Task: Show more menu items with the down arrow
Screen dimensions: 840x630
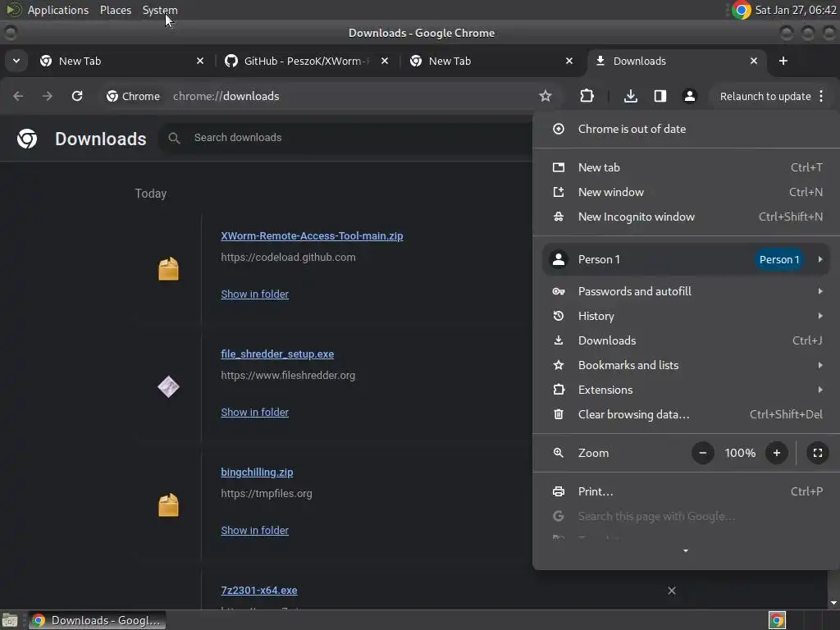Action: coord(686,550)
